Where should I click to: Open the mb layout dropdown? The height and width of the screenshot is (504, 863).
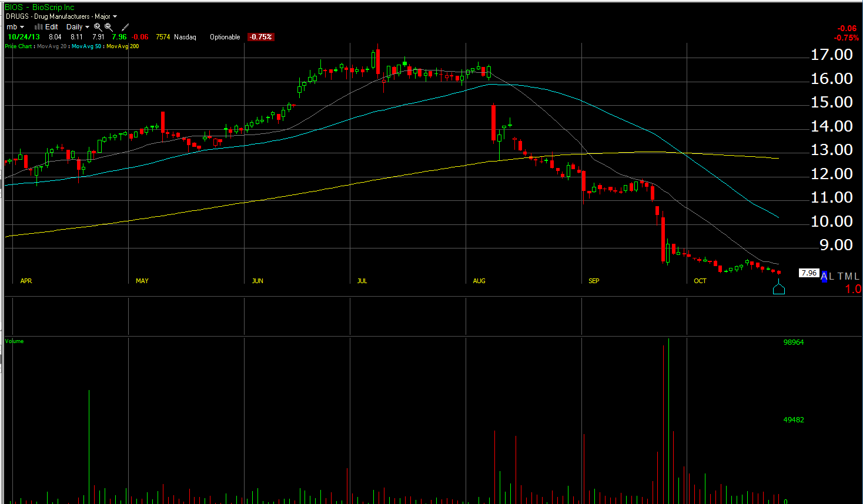15,27
